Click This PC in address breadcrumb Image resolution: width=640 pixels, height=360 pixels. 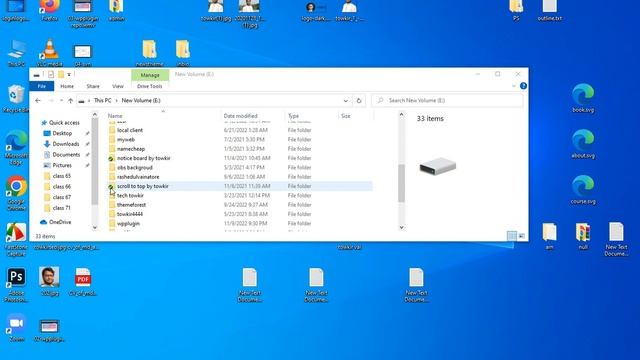tap(102, 100)
